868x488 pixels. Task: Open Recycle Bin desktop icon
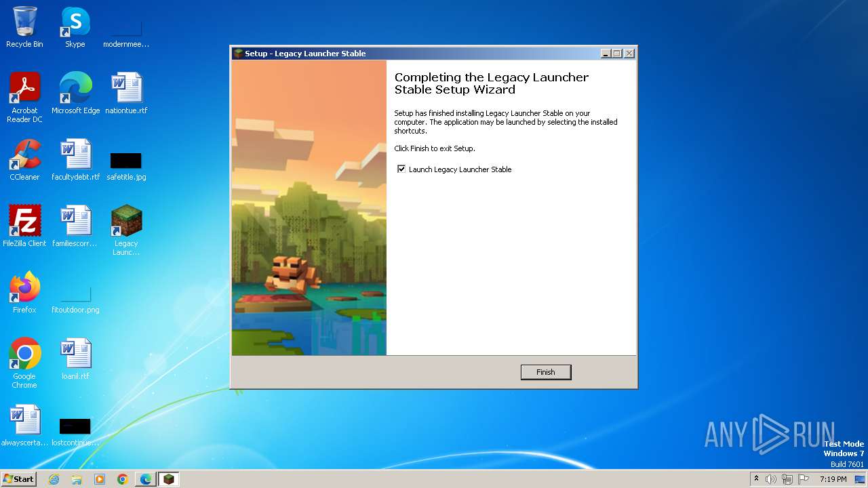tap(24, 28)
